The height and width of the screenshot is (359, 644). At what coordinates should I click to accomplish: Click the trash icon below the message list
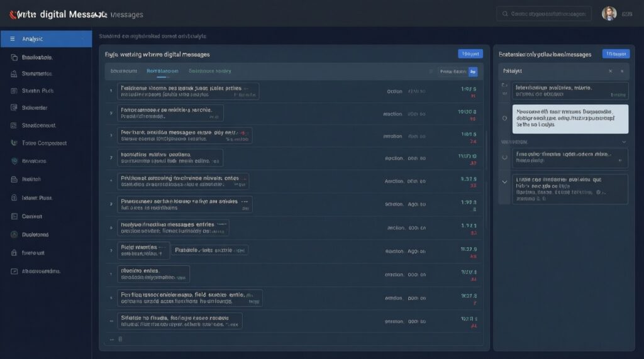tap(120, 339)
